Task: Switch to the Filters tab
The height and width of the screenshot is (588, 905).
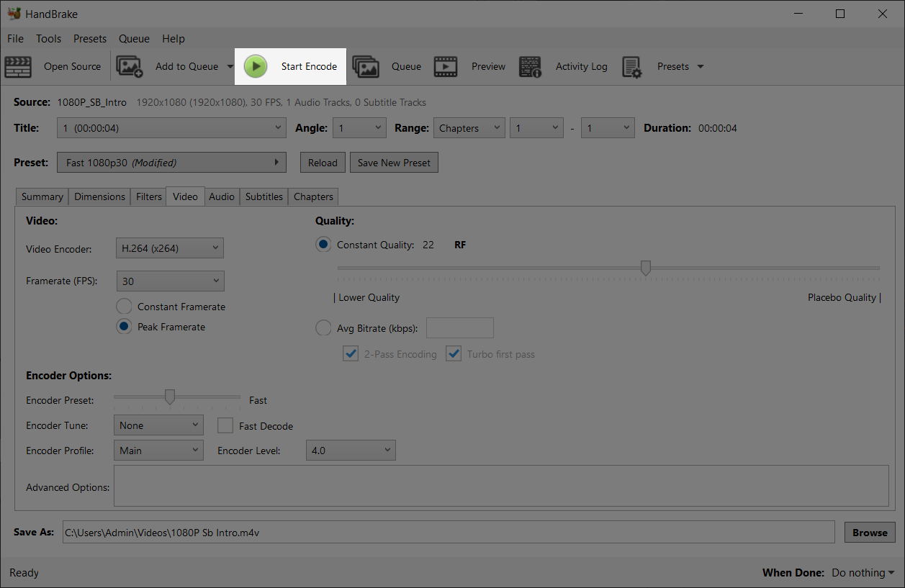Action: pos(149,196)
